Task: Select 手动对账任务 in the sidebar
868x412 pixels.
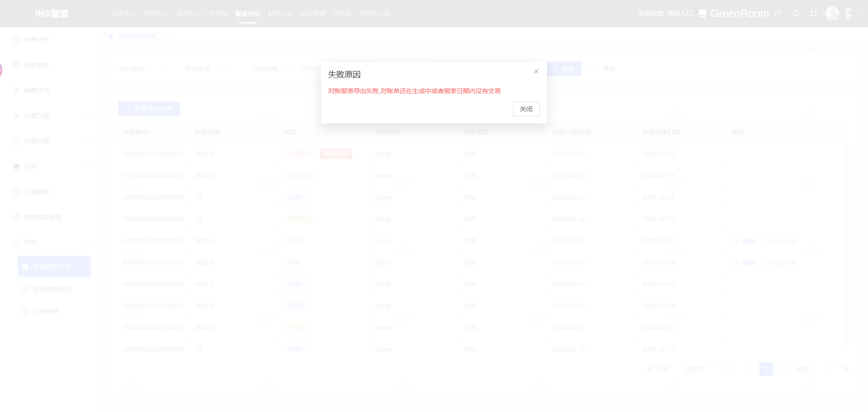Action: 54,266
